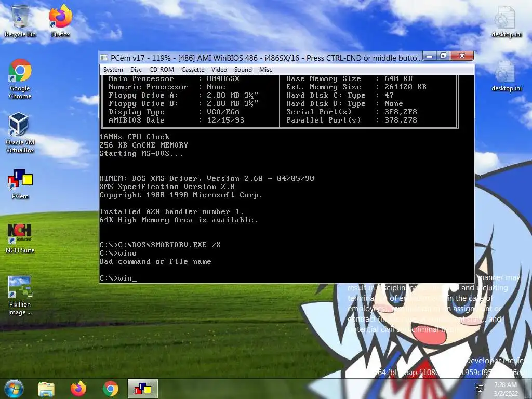Maximize the PCem window
The image size is (532, 399).
[x=443, y=56]
